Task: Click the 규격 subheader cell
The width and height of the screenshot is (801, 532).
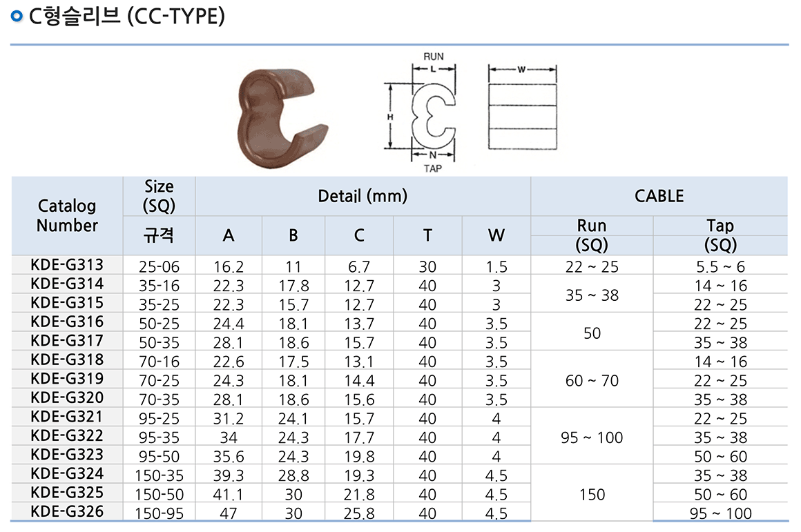Action: [159, 235]
